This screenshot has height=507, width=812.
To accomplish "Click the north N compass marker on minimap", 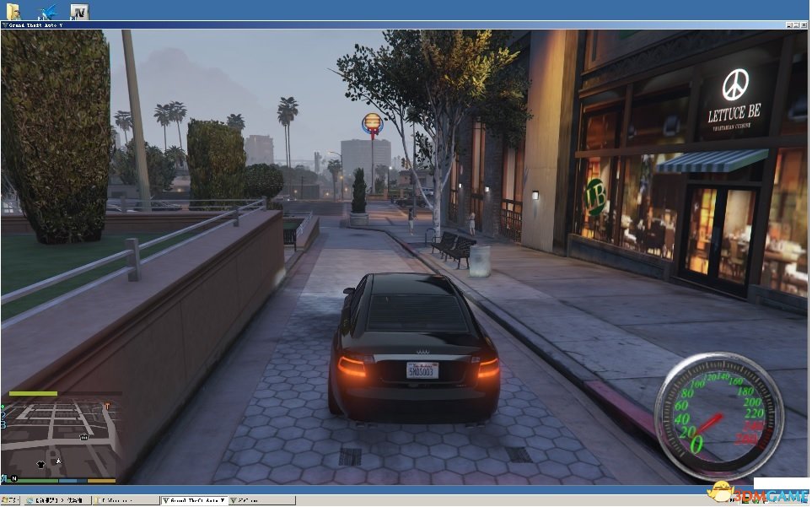I will pos(14,478).
